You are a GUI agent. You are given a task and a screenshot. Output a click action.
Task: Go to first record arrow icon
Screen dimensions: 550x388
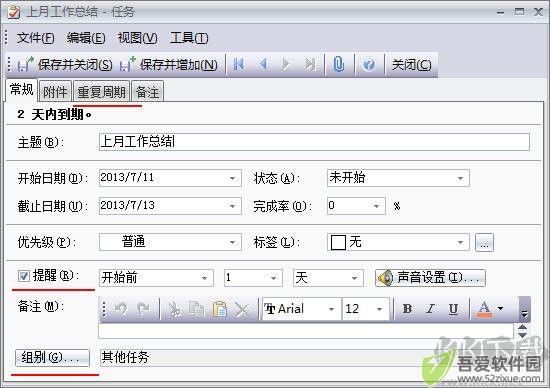pos(239,64)
